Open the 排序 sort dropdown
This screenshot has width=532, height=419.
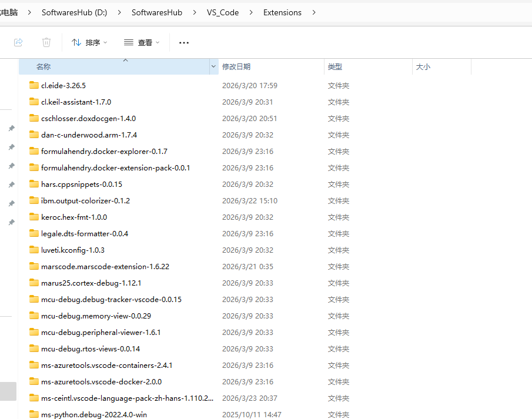tap(89, 42)
